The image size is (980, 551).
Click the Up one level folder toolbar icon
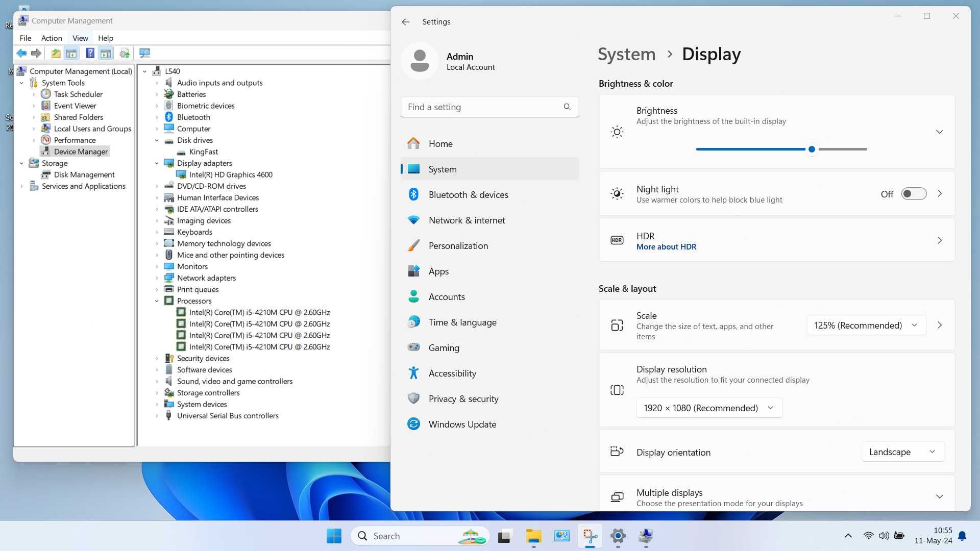tap(56, 53)
